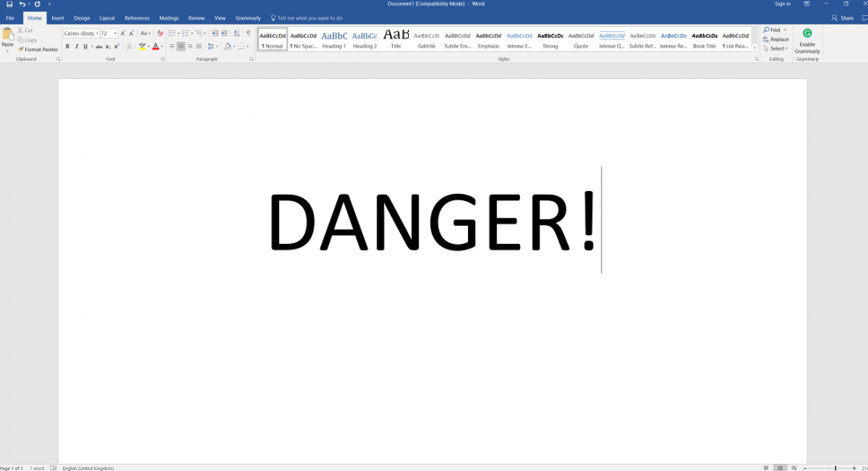868x471 pixels.
Task: Increase indent using the ribbon icon
Action: tap(225, 33)
